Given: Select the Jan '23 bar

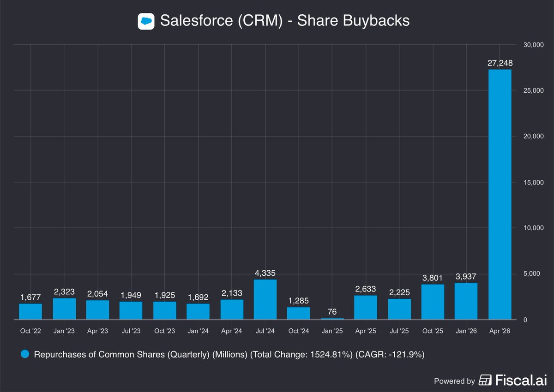Looking at the screenshot, I should [64, 309].
